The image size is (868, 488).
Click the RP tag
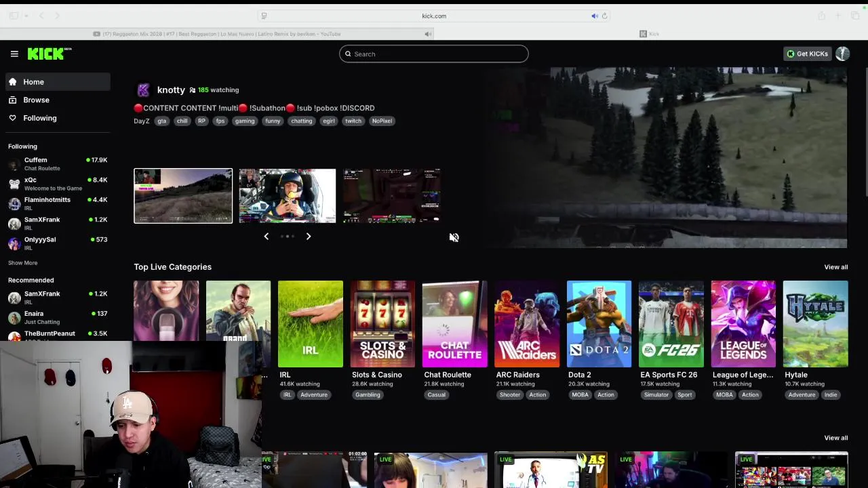click(x=201, y=121)
